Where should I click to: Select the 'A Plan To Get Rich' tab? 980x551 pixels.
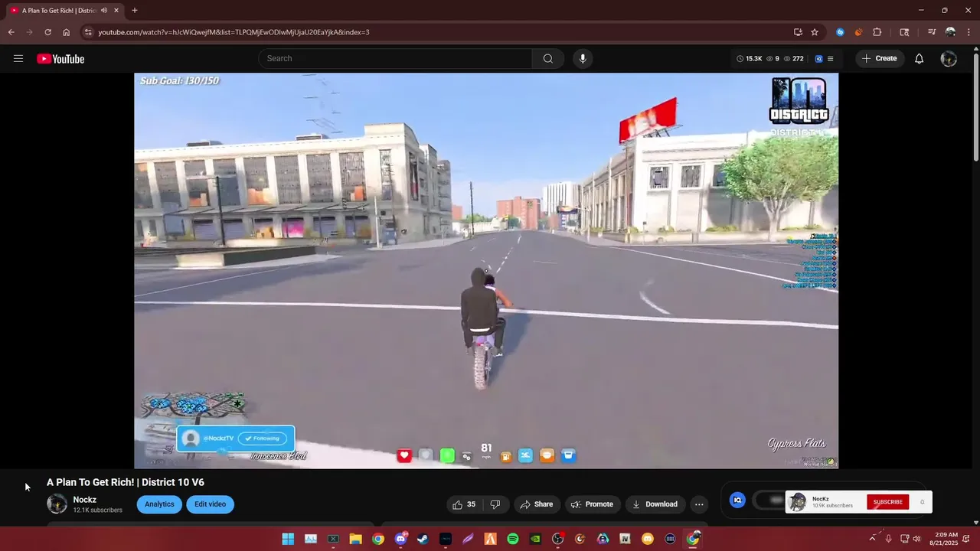pos(60,11)
